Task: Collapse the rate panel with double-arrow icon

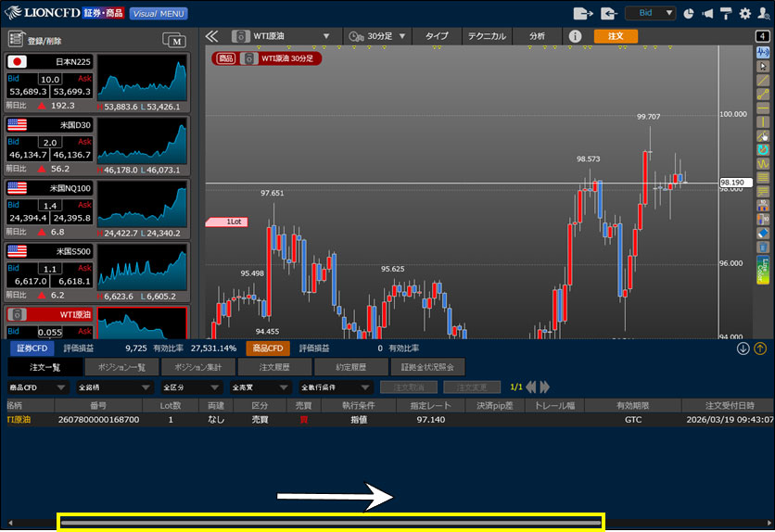Action: point(211,36)
